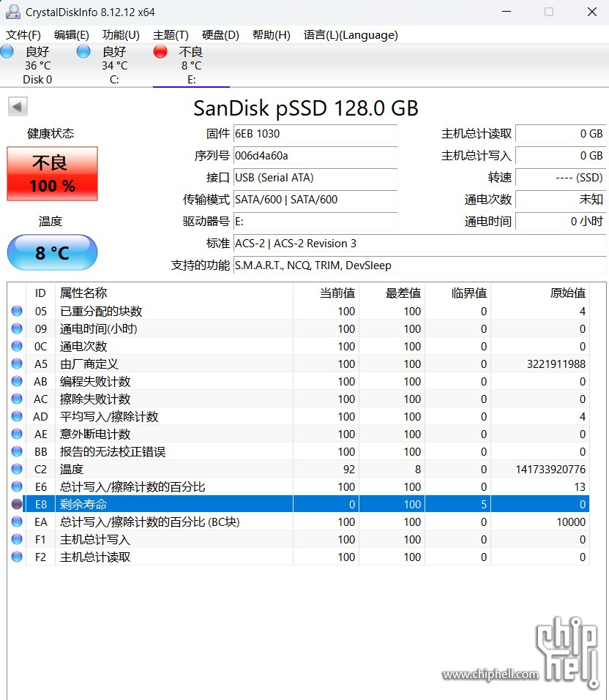Click the transfer mode field SATA/600

(x=315, y=199)
